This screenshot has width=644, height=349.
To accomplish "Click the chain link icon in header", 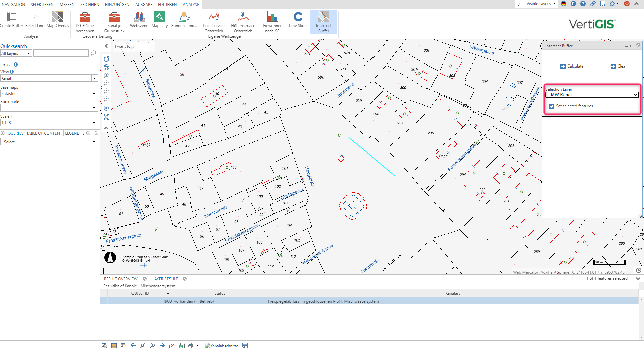I will tap(593, 4).
